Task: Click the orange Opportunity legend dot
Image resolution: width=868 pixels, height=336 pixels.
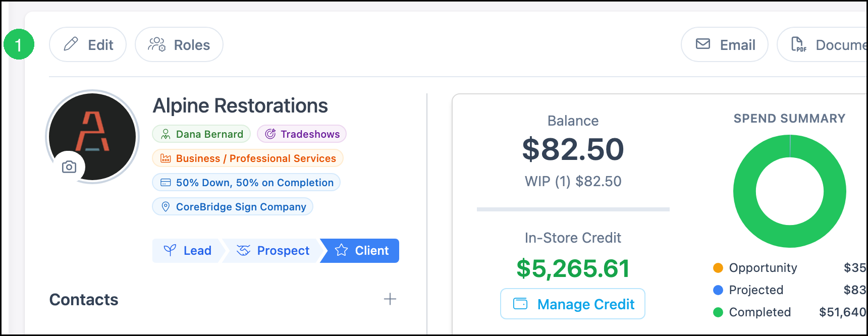Action: coord(718,268)
